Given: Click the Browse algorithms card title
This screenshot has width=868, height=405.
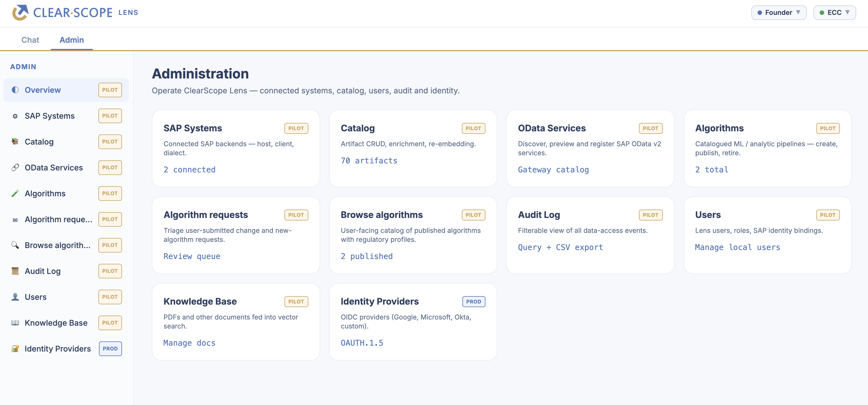Looking at the screenshot, I should [381, 215].
